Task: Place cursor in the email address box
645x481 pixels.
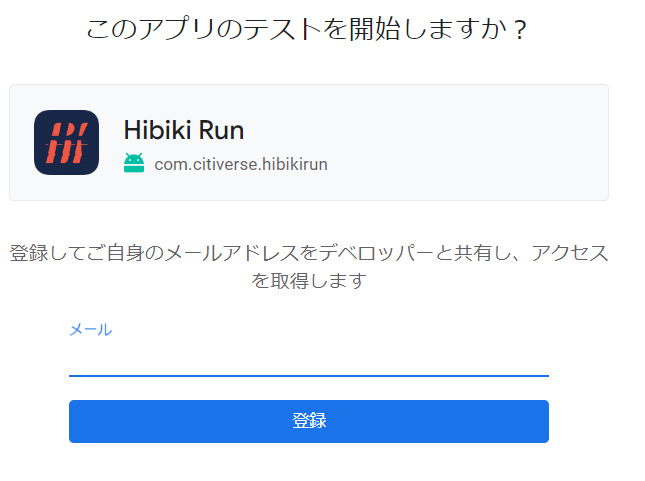Action: (309, 360)
